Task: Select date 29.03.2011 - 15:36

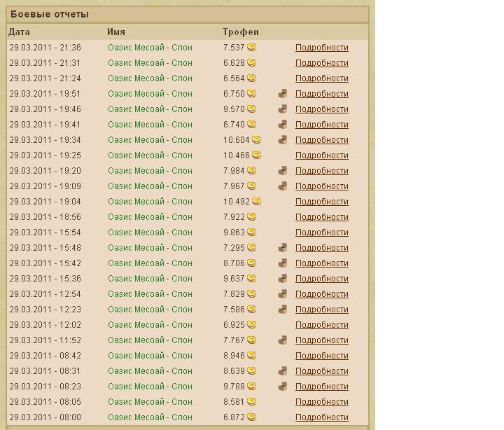Action: tap(45, 279)
